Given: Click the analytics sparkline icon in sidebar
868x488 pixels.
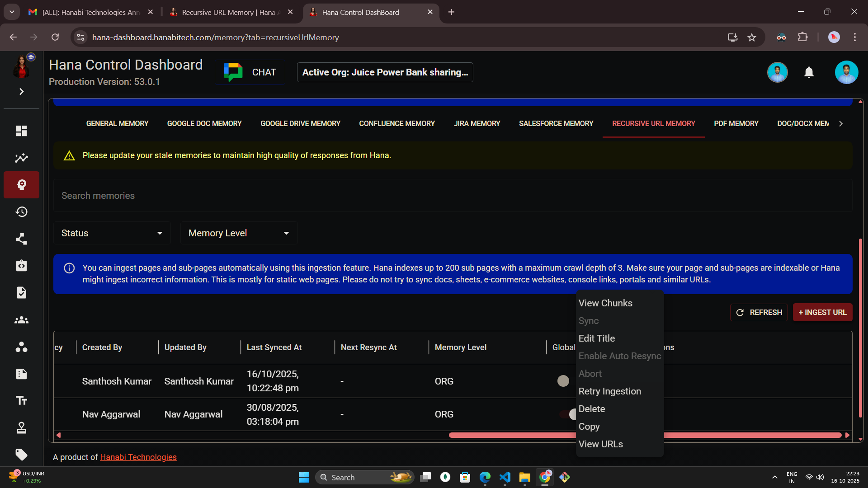Looking at the screenshot, I should pos(21,158).
